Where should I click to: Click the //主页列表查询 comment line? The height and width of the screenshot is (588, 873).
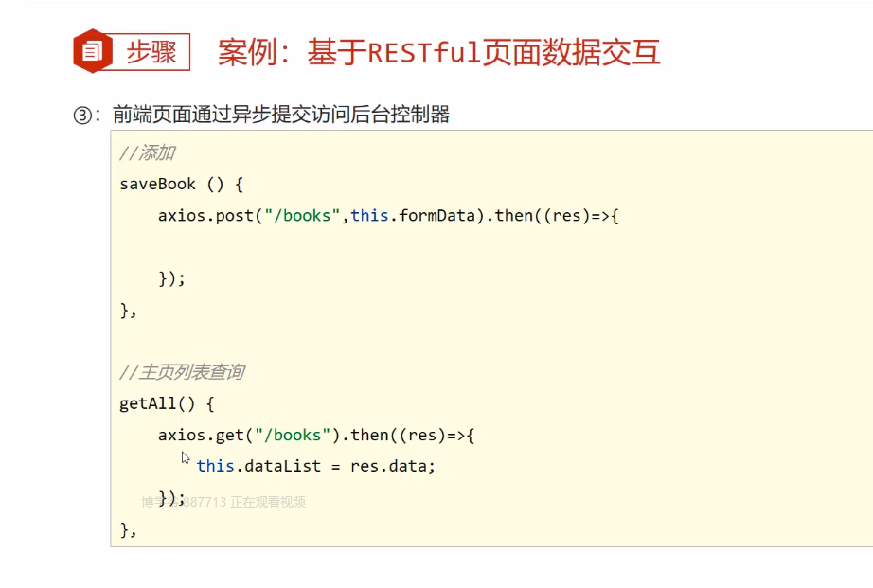(x=182, y=372)
